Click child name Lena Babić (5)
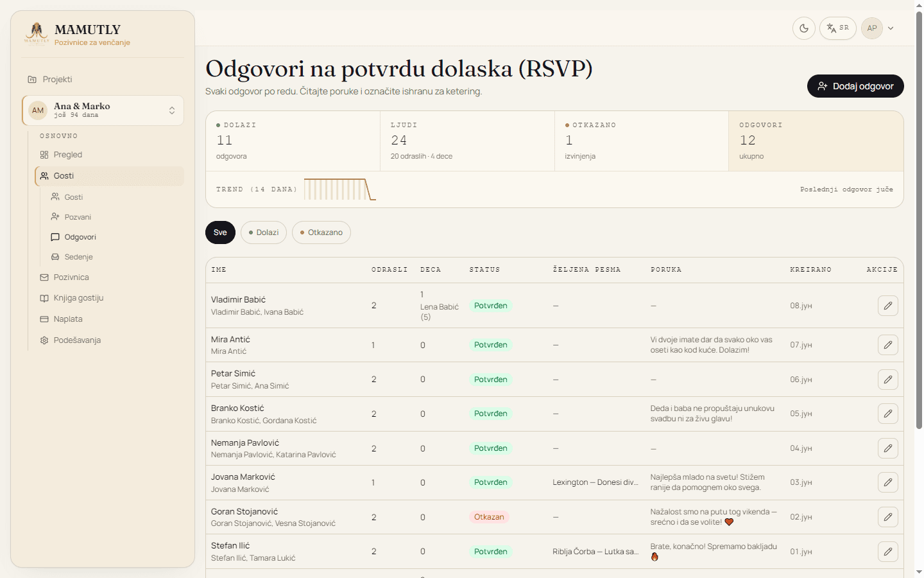 tap(440, 311)
